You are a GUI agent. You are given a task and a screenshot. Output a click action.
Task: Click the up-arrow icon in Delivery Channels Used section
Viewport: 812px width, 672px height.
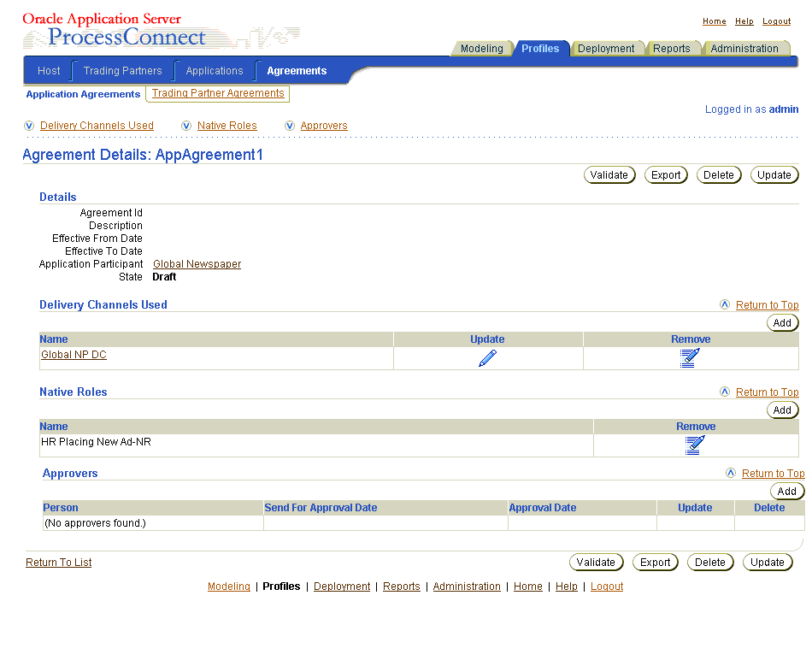pos(725,304)
